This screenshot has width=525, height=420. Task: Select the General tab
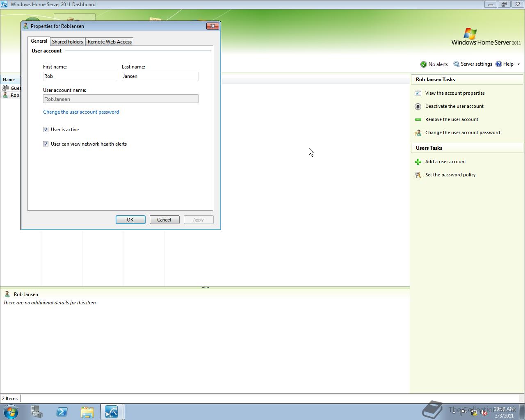[x=39, y=41]
